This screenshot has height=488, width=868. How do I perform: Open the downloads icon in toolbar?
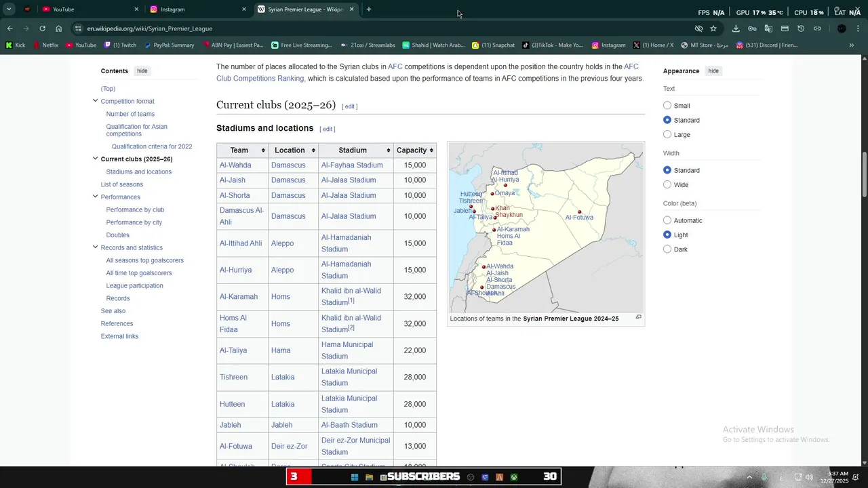(x=736, y=28)
